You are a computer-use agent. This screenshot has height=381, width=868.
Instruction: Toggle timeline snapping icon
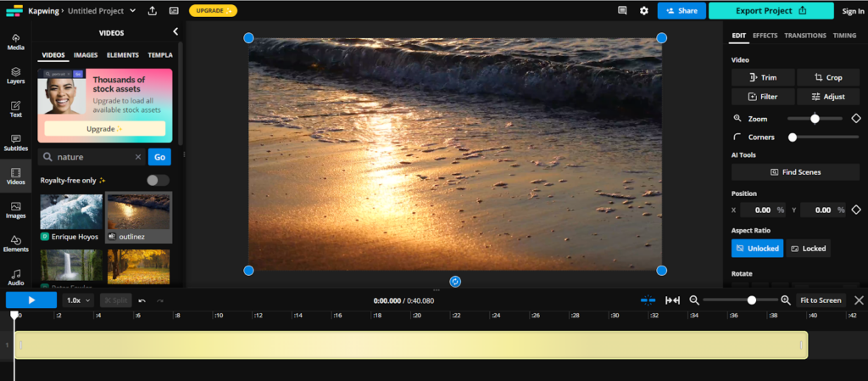(x=648, y=300)
